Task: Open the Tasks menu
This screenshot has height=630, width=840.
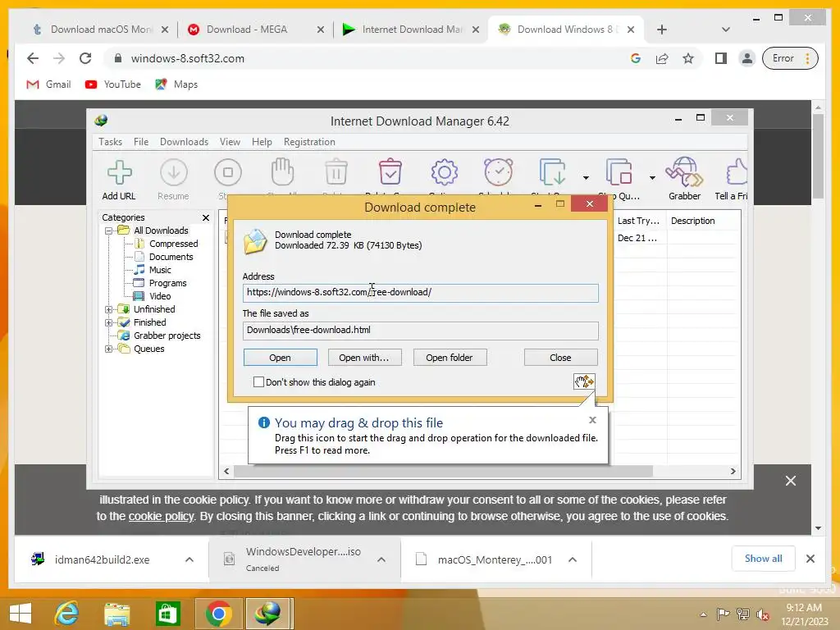Action: (111, 142)
